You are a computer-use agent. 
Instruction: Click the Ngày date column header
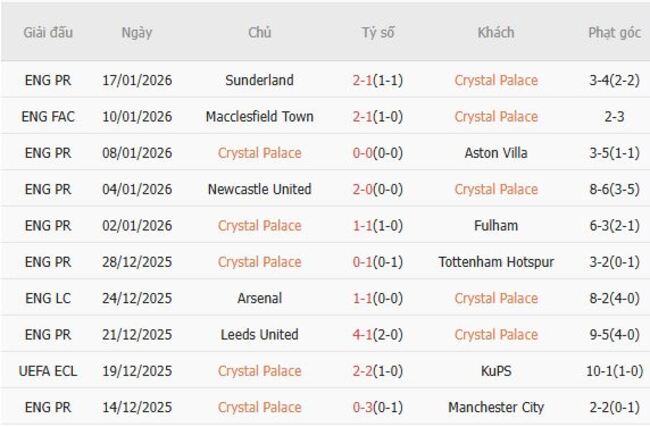click(x=137, y=32)
